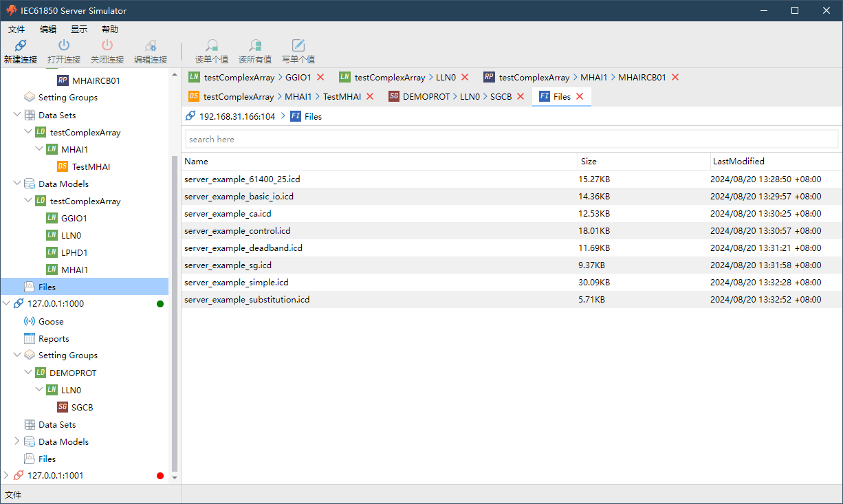Click the tree panel vertical scrollbar
Screen dimensions: 843x504
pos(174,309)
